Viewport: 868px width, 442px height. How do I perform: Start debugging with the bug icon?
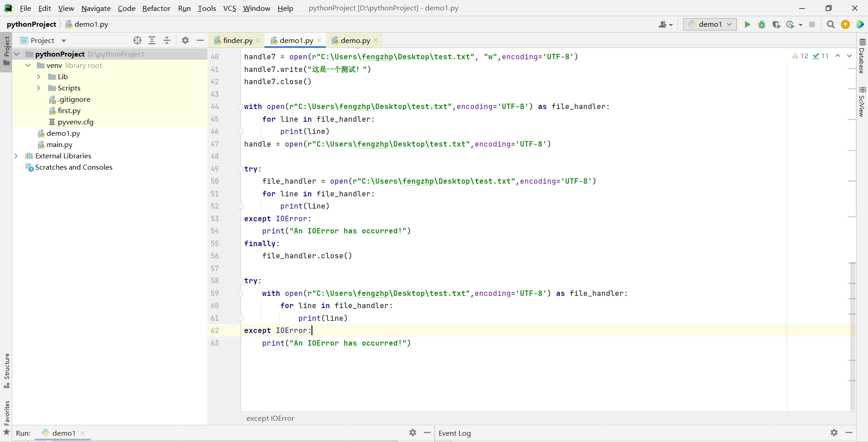tap(762, 24)
